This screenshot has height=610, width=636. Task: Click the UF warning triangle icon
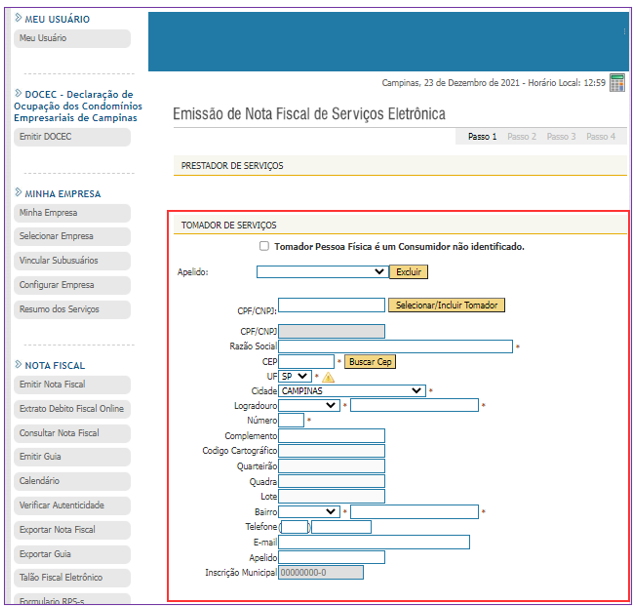328,378
